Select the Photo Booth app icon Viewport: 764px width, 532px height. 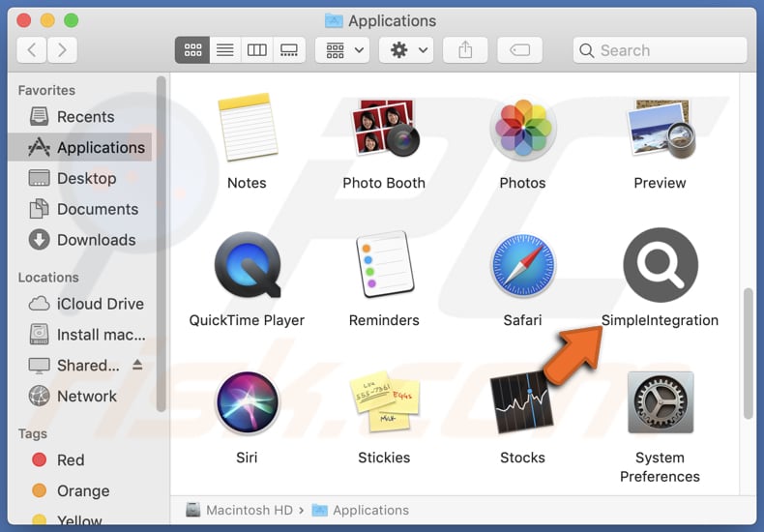(x=384, y=128)
